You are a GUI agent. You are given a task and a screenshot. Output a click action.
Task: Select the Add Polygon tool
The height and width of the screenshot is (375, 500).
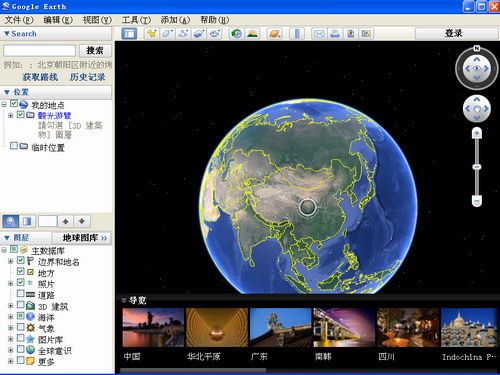(167, 34)
